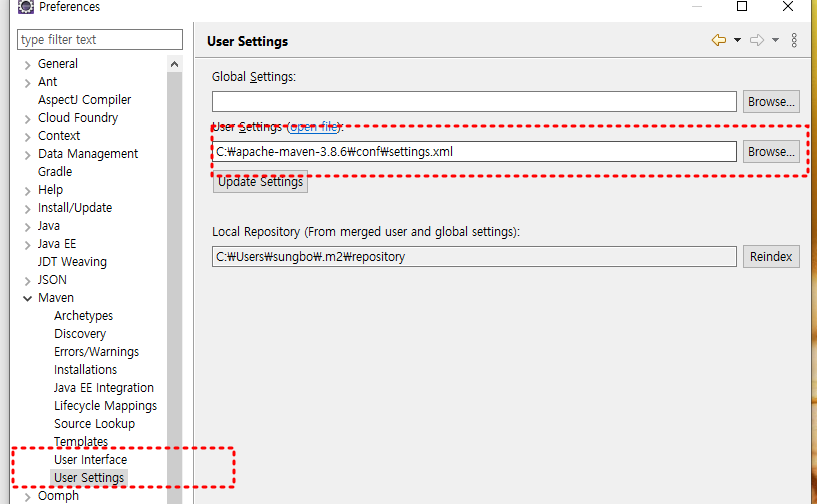Close the Preferences window
Viewport: 817px width, 504px height.
(788, 6)
